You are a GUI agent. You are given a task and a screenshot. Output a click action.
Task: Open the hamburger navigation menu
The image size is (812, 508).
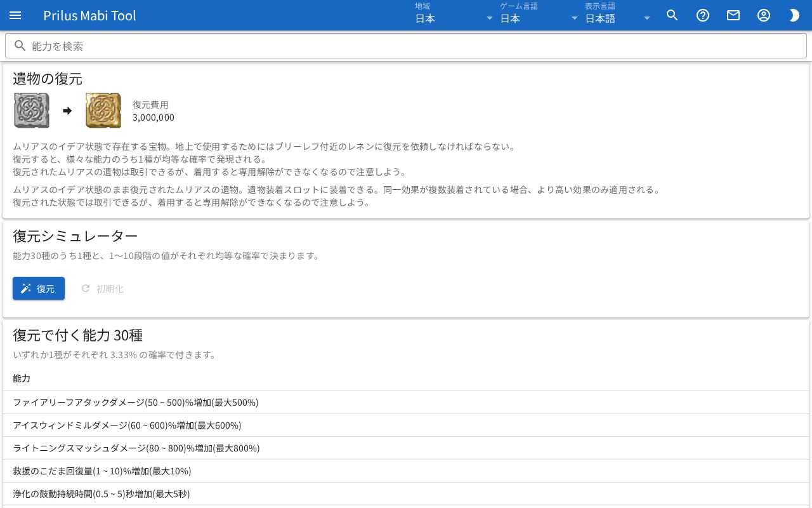tap(15, 15)
